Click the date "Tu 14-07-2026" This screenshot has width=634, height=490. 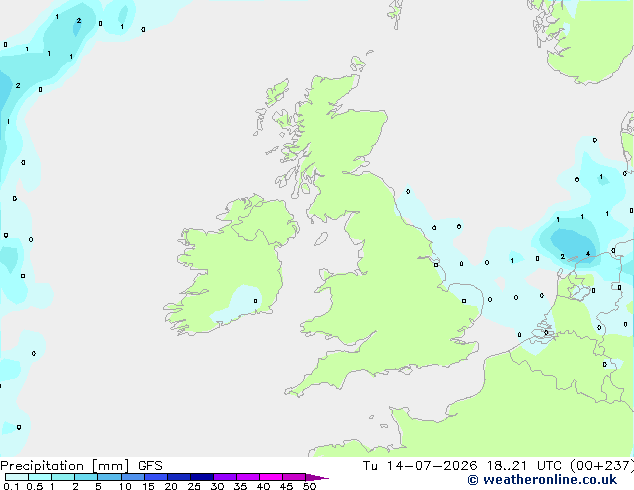click(420, 466)
